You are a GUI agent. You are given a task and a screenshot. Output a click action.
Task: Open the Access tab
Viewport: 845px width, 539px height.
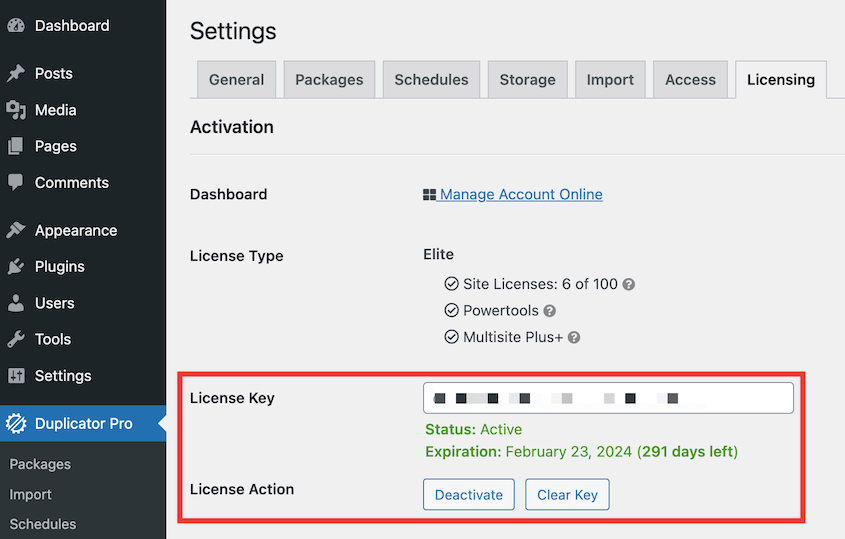click(690, 80)
